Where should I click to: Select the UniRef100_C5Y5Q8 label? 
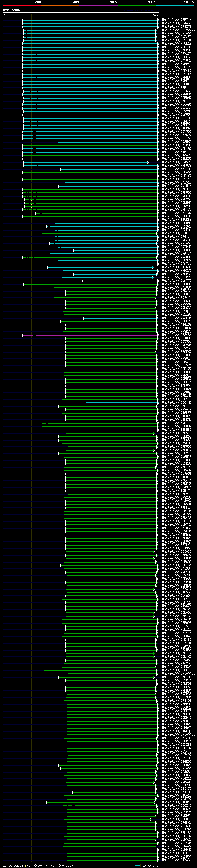[176, 131]
